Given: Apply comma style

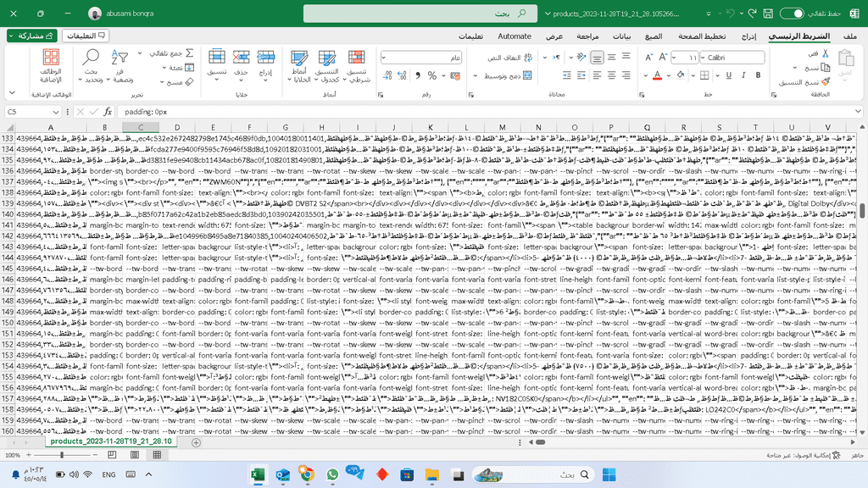Looking at the screenshot, I should click(418, 75).
